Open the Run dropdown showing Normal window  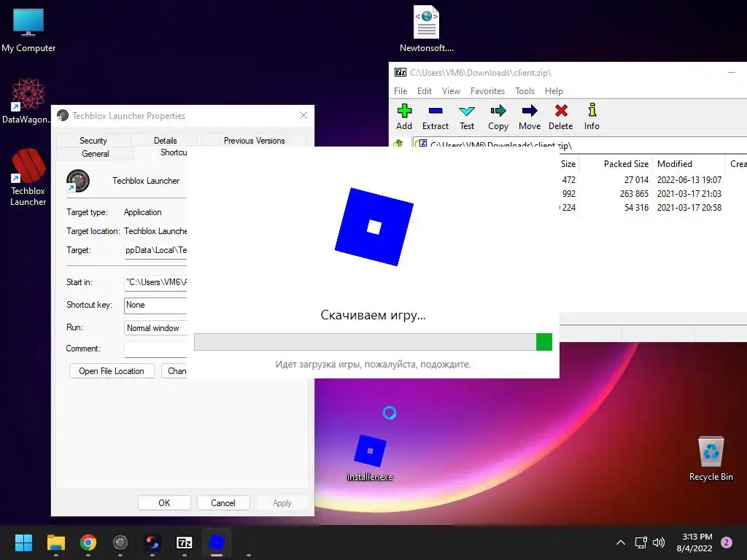[x=156, y=328]
